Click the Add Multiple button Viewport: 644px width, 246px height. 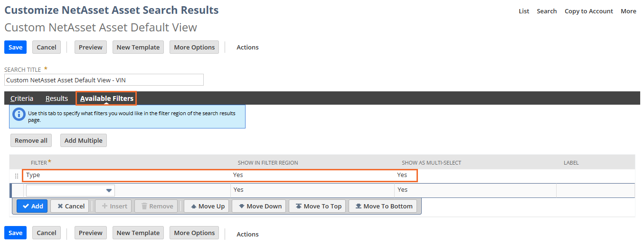(84, 140)
